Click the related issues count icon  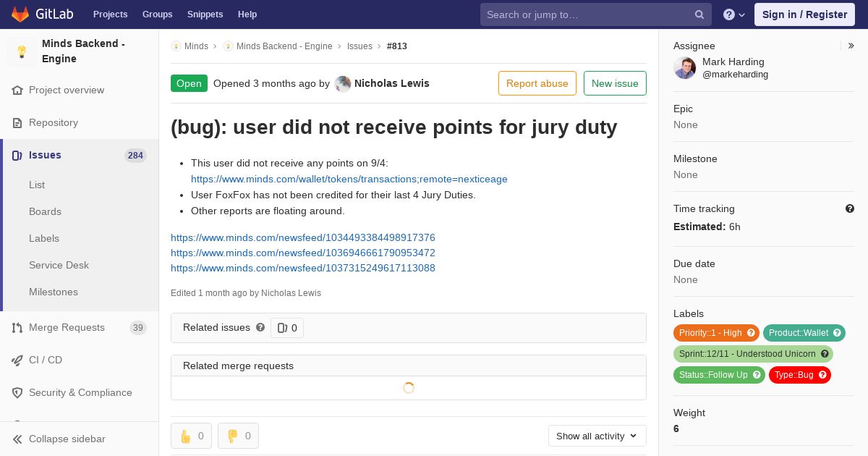pos(282,328)
